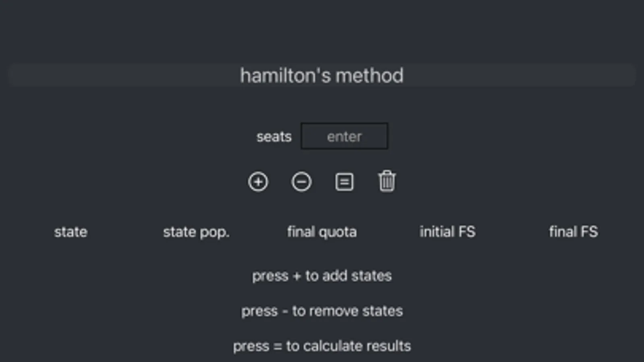Click the "final FS" column header
Viewport: 644px width, 362px height.
(x=573, y=232)
